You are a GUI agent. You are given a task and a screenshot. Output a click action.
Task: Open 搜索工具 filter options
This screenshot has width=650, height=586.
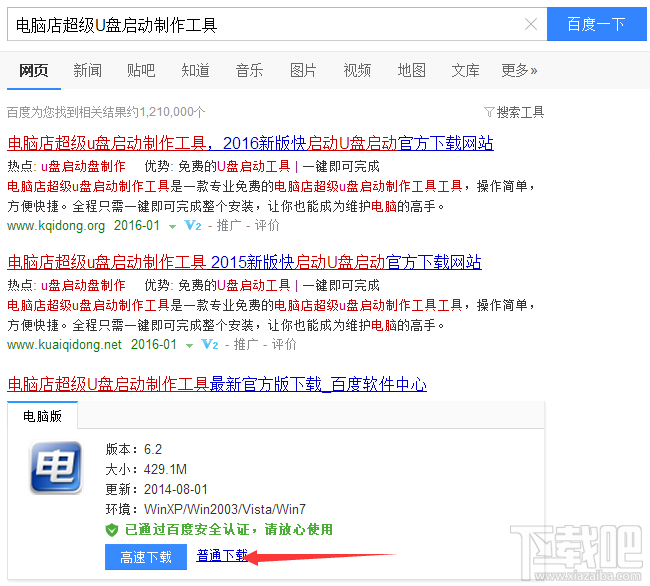[520, 112]
